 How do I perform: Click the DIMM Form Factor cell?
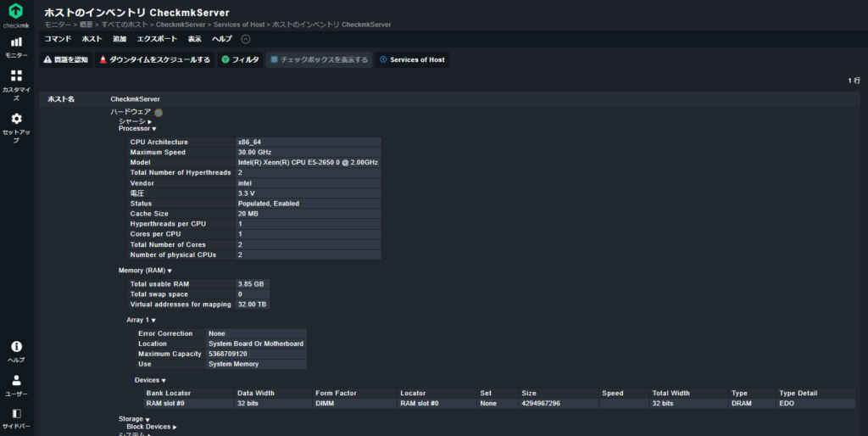coord(325,403)
